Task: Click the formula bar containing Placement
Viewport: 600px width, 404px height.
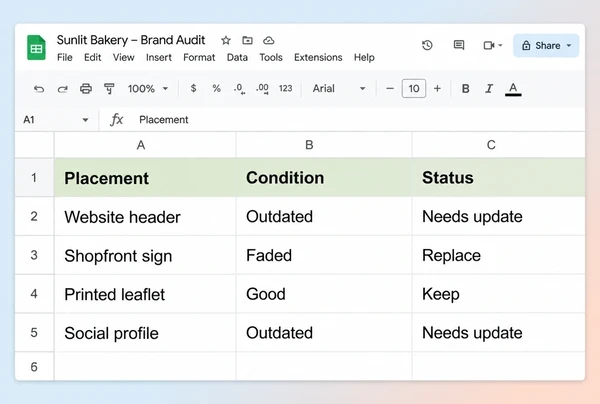Action: click(360, 120)
